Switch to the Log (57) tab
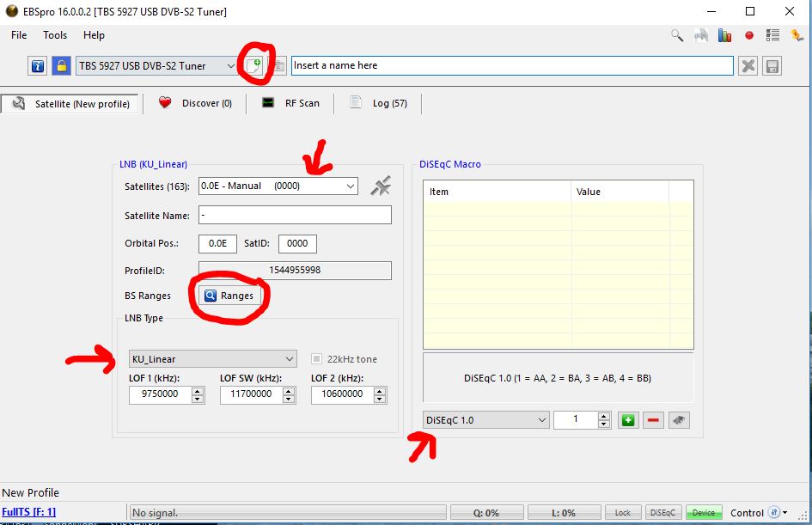 coord(378,103)
